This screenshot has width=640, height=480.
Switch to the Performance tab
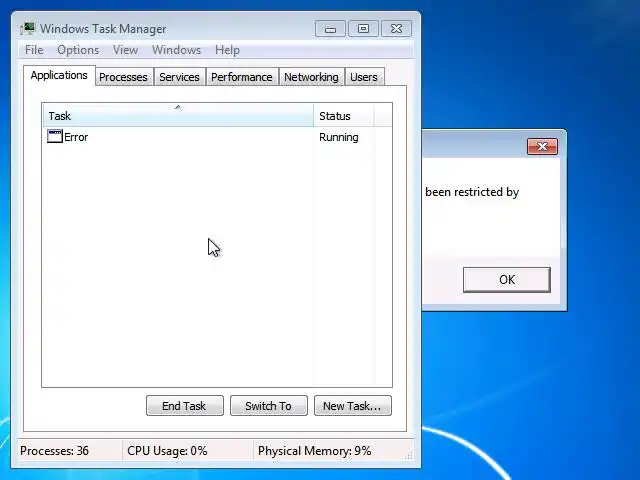point(242,77)
